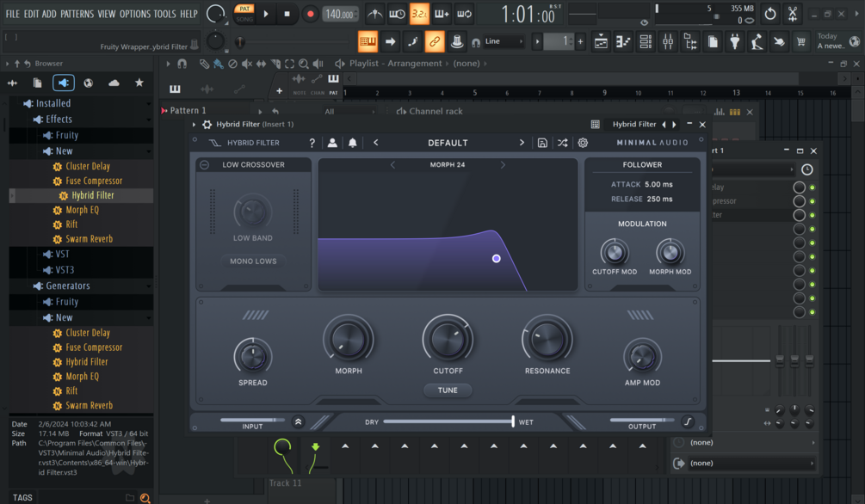Click the CUTOFF knob
Image resolution: width=865 pixels, height=504 pixels.
(448, 339)
